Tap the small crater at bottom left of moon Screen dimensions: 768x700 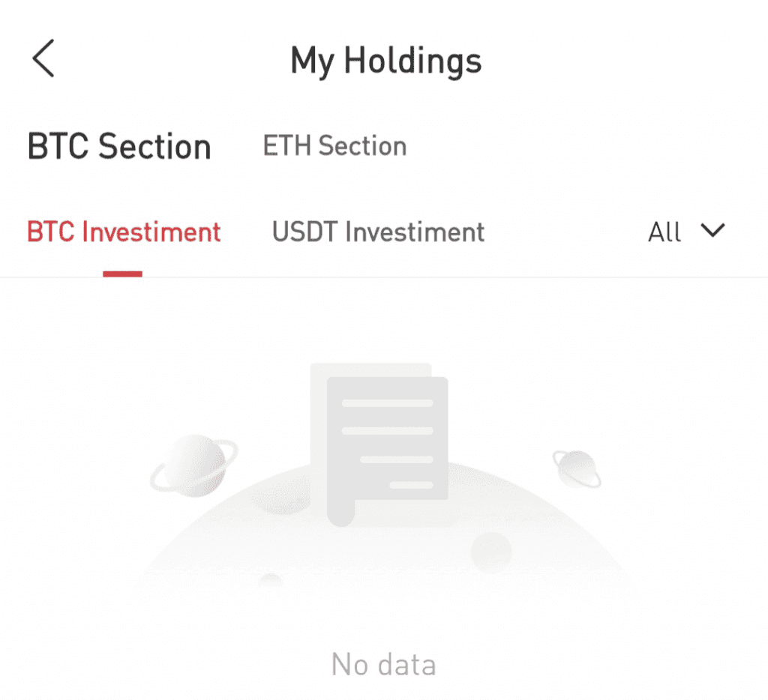pos(270,581)
